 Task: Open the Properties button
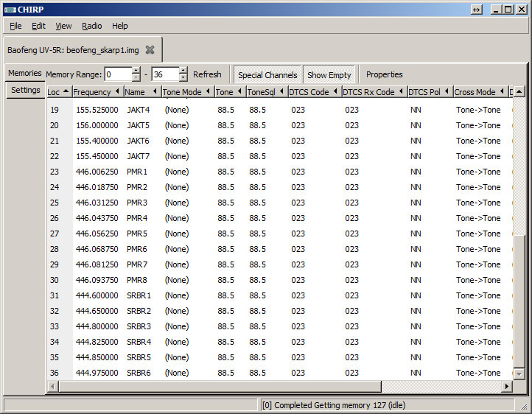pos(384,74)
